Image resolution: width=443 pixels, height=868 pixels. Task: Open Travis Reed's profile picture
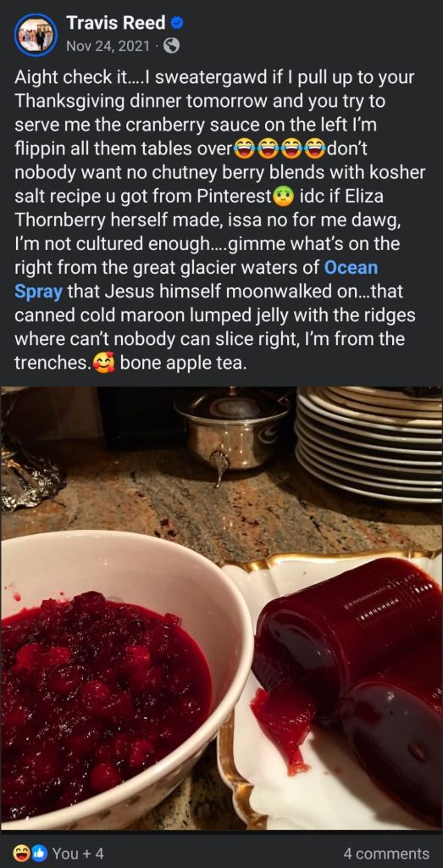coord(36,35)
